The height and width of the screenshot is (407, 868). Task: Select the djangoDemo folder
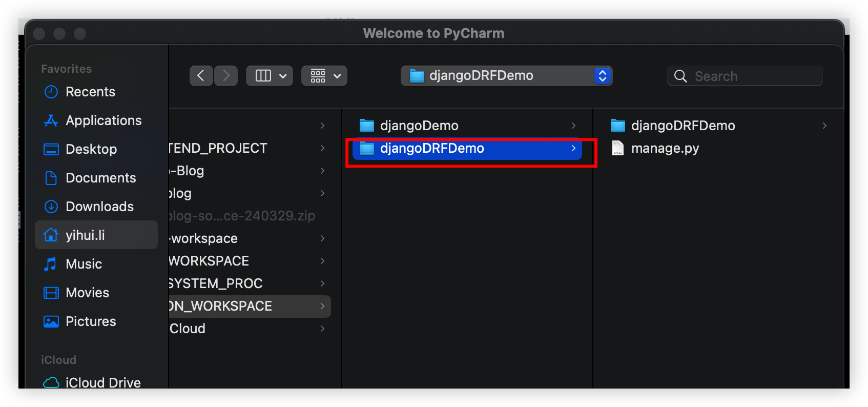pos(419,126)
